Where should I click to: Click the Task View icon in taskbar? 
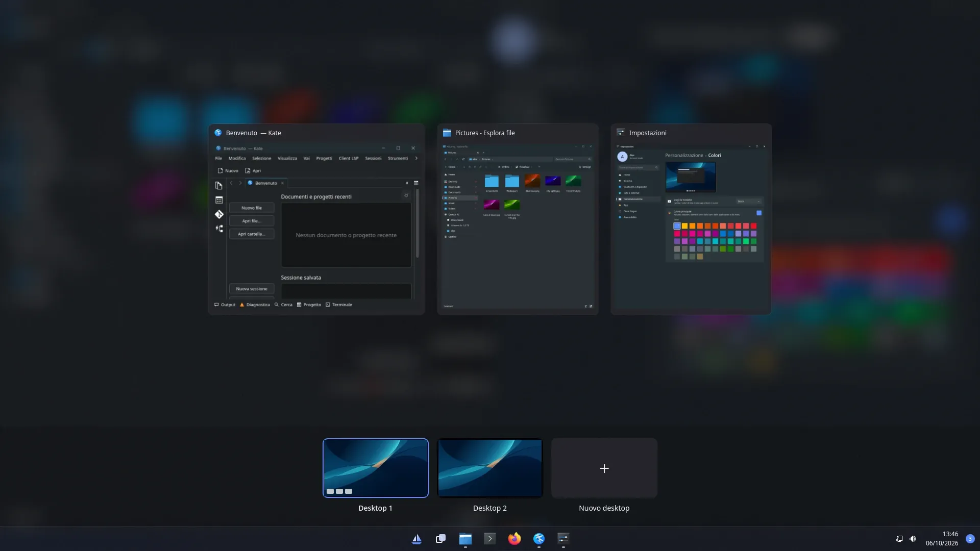pyautogui.click(x=440, y=539)
